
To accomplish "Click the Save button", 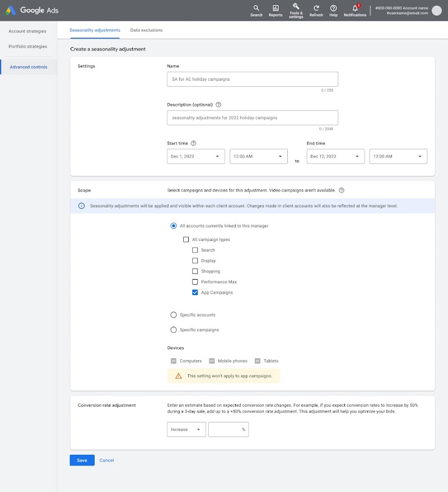I will (82, 460).
